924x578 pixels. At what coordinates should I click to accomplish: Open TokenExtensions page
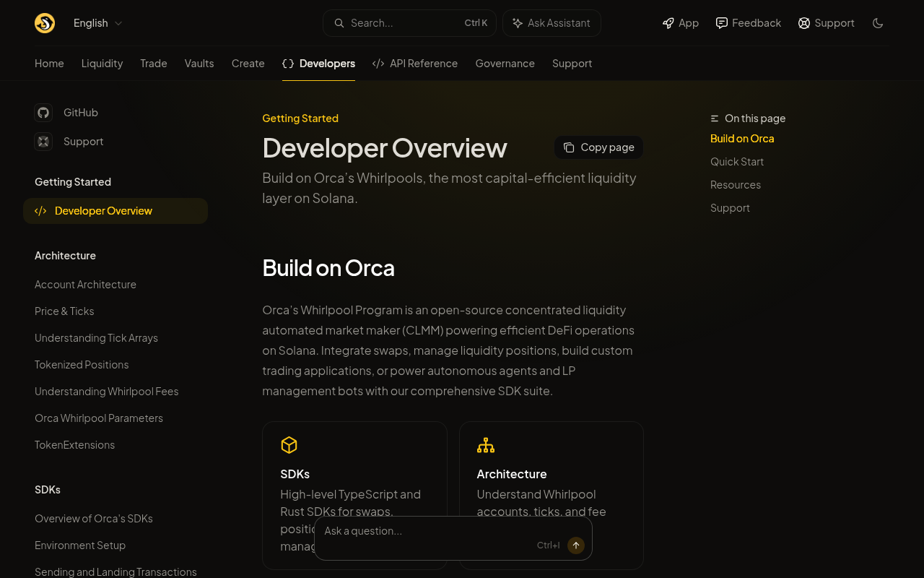[x=75, y=445]
